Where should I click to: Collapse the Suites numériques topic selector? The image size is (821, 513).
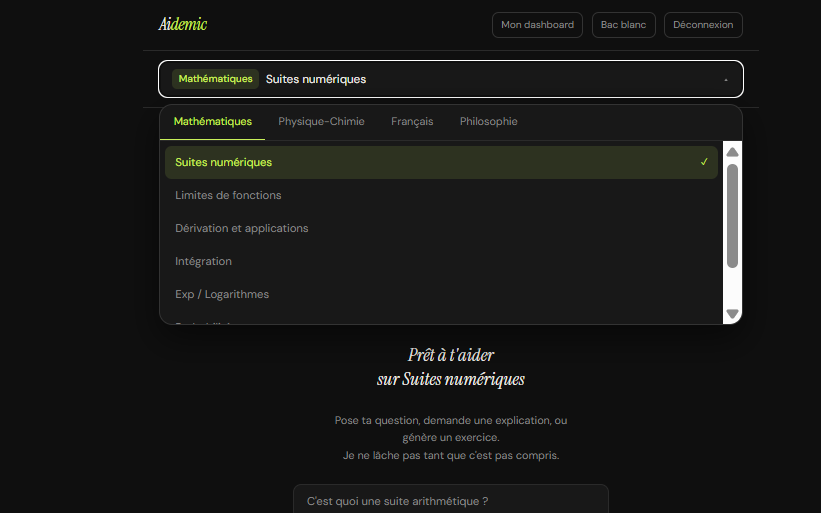point(451,79)
